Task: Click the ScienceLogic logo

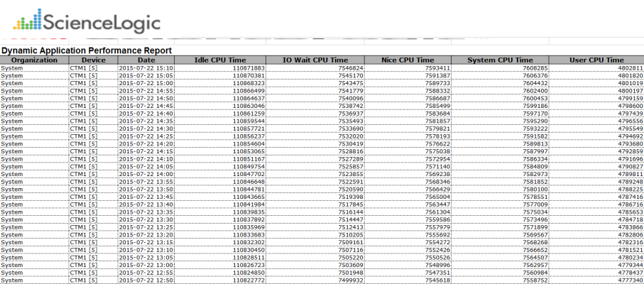Action: tap(85, 23)
